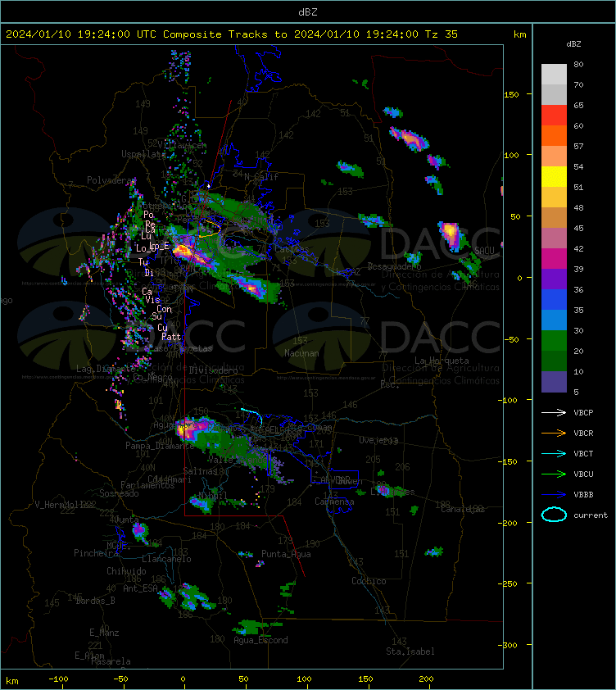Click the first timestamp 2024/01/10 19:24:00 UTC
616x690 pixels.
[x=81, y=34]
